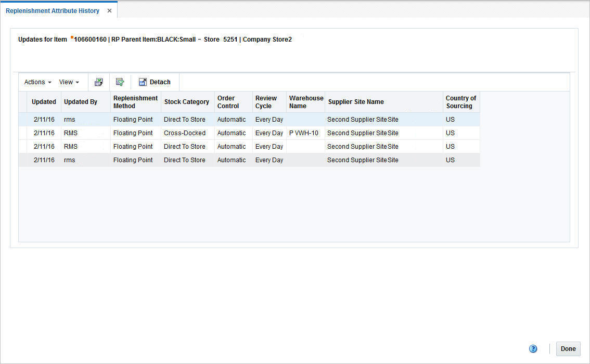Click the P VWH-10 warehouse cell

304,133
